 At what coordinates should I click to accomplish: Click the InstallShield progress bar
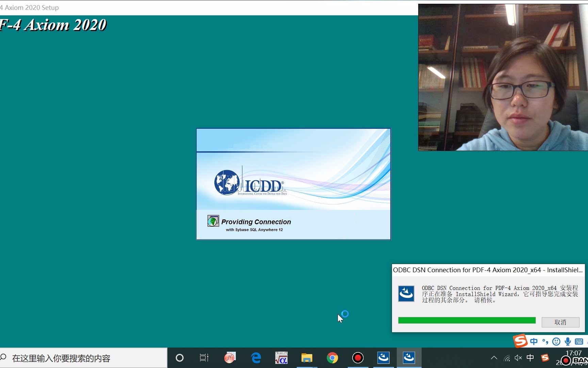pyautogui.click(x=467, y=320)
